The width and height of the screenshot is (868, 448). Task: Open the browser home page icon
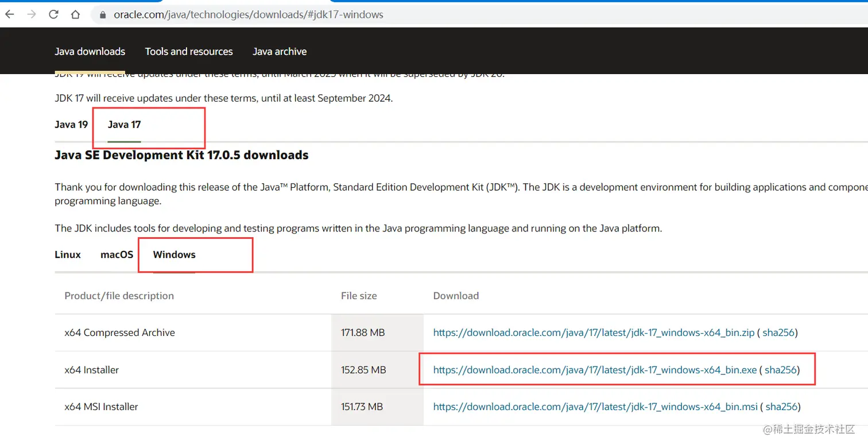pyautogui.click(x=75, y=14)
